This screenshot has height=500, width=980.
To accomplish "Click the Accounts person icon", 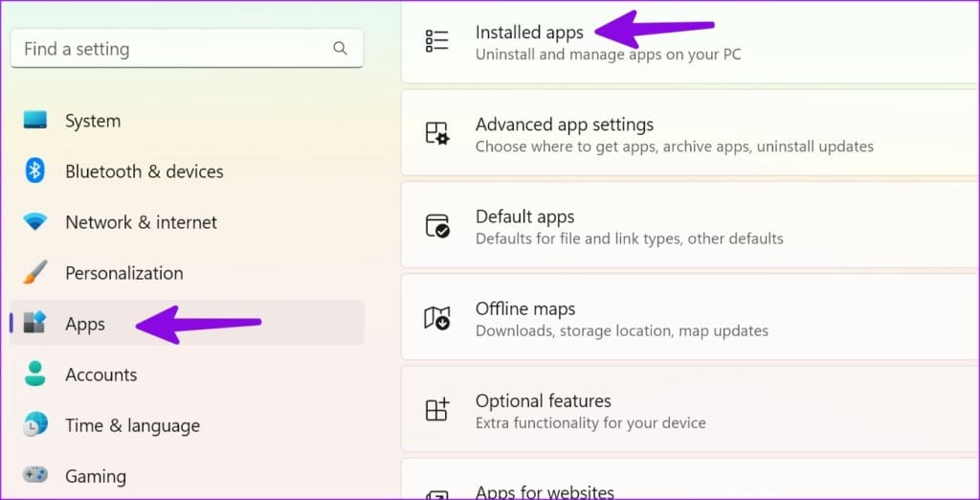I will tap(35, 374).
